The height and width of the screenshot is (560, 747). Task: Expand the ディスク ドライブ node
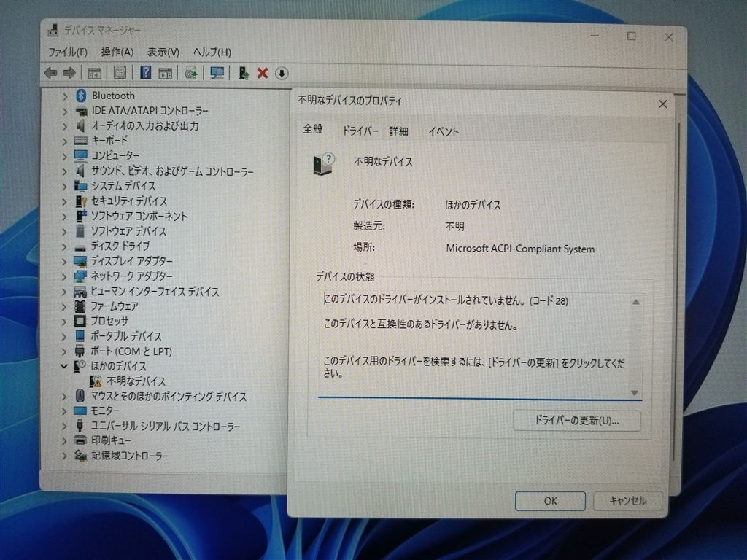[x=65, y=246]
